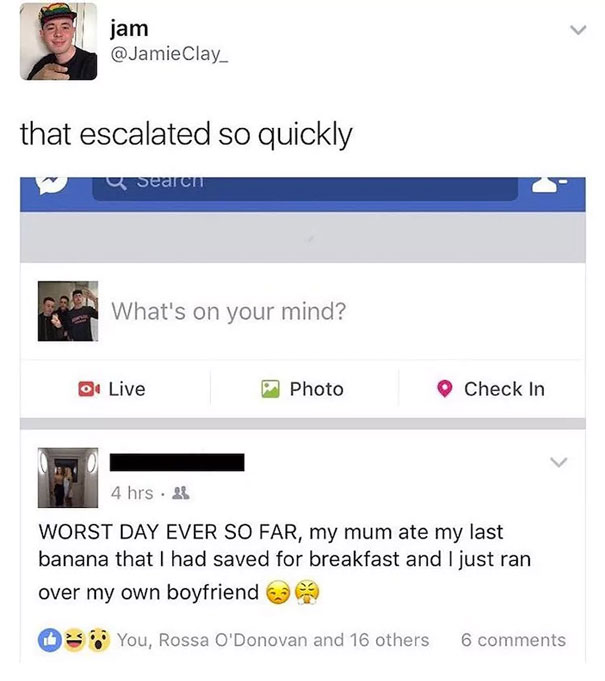Click the blue Like reaction icon
The width and height of the screenshot is (605, 681).
click(x=50, y=640)
